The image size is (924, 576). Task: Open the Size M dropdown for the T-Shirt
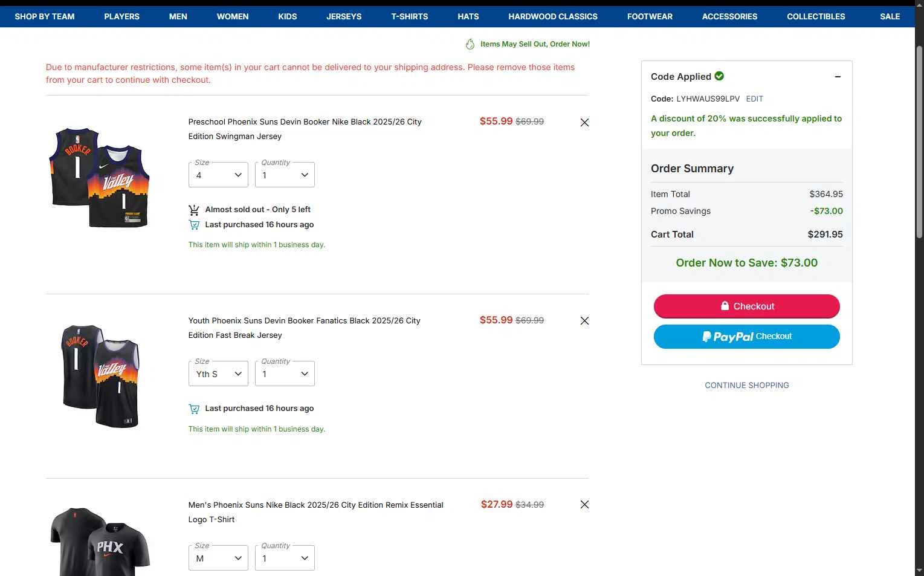click(x=218, y=558)
